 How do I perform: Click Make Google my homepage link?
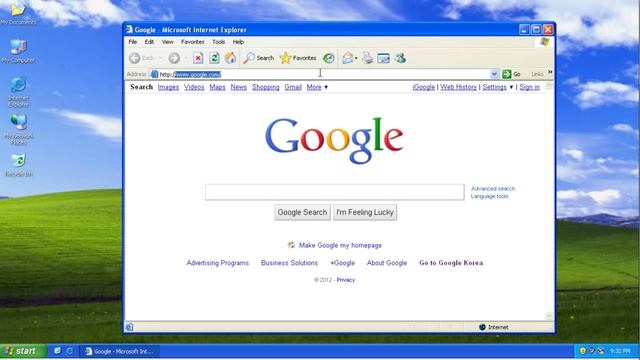click(x=340, y=245)
